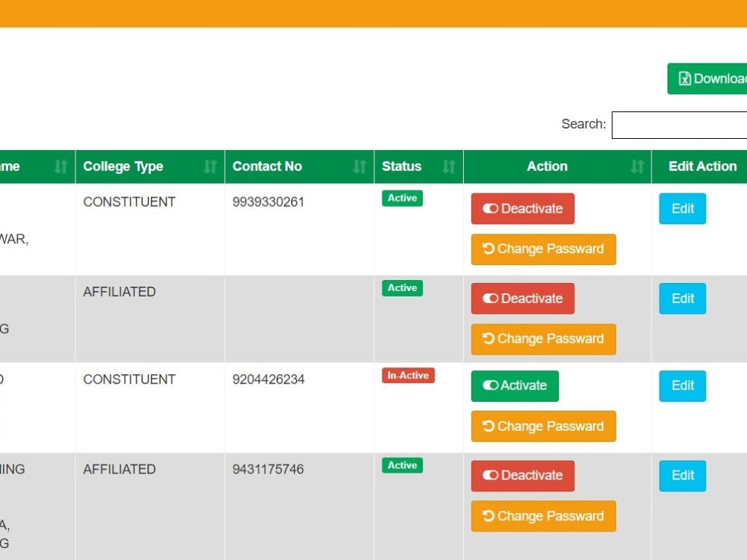Deactivate the college with contact 9431175746
Viewport: 747px width, 560px height.
tap(523, 476)
